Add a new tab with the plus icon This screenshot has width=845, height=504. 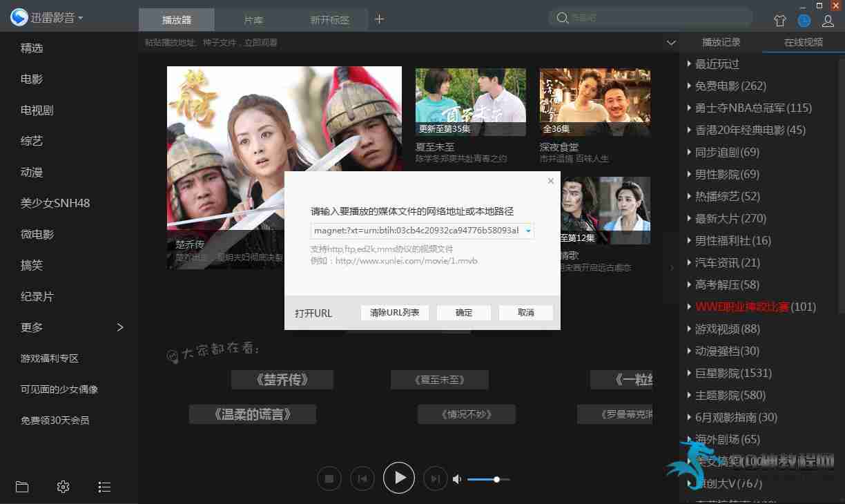tap(379, 19)
